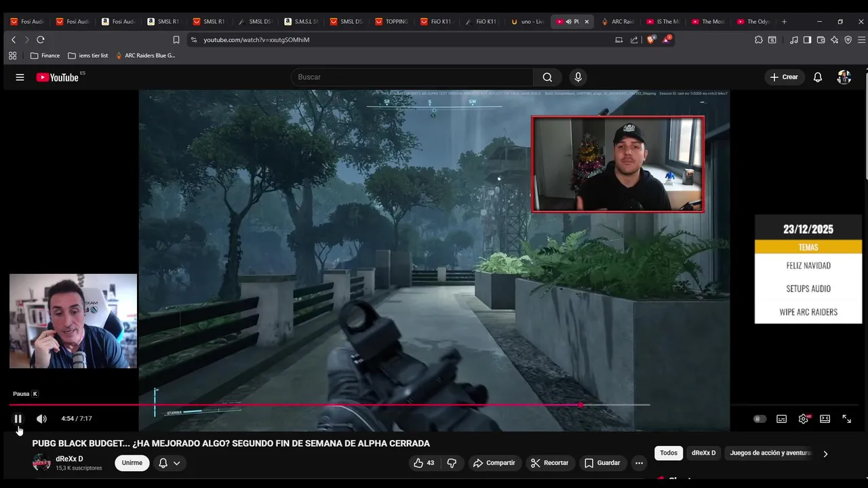This screenshot has height=488, width=868.
Task: Open more actions three-dot menu under video
Action: click(x=639, y=463)
